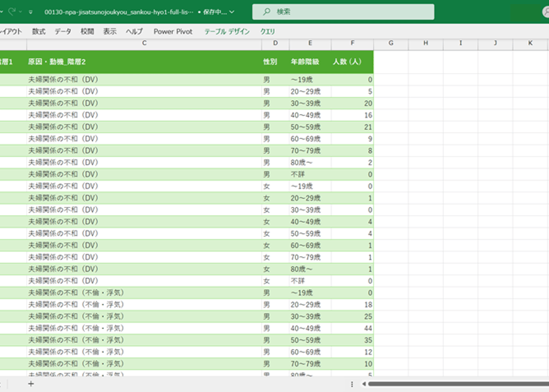549x392 pixels.
Task: Expand the file name dropdown chevron
Action: [x=232, y=12]
